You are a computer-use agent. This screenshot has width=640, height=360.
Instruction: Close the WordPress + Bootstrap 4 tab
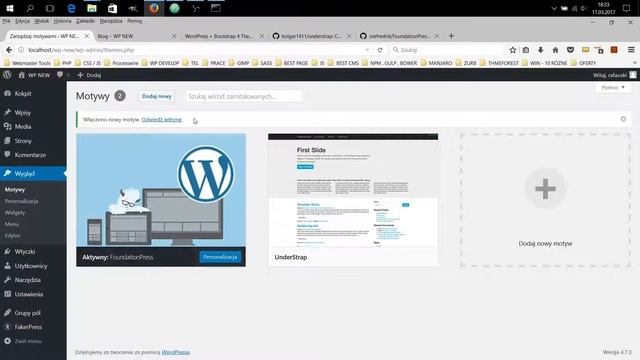(262, 36)
